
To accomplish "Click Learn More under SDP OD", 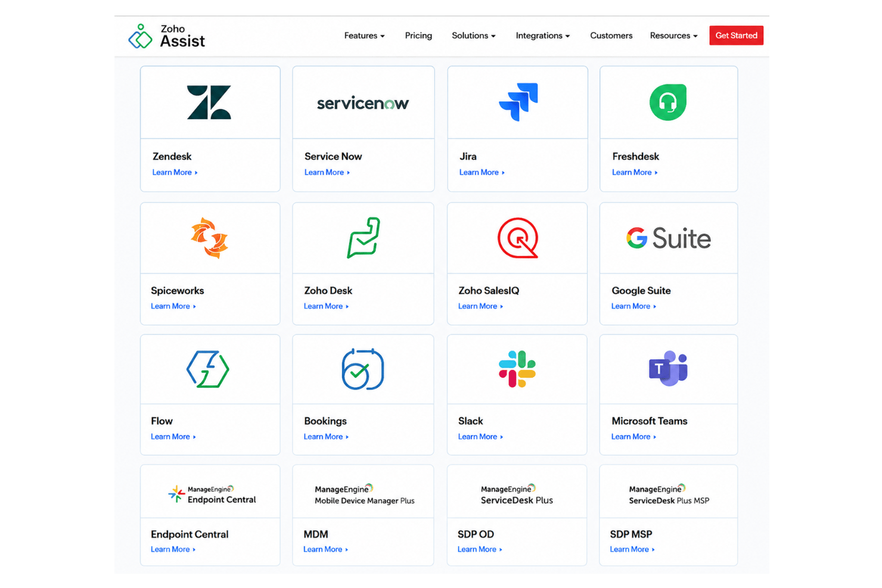I will 480,549.
